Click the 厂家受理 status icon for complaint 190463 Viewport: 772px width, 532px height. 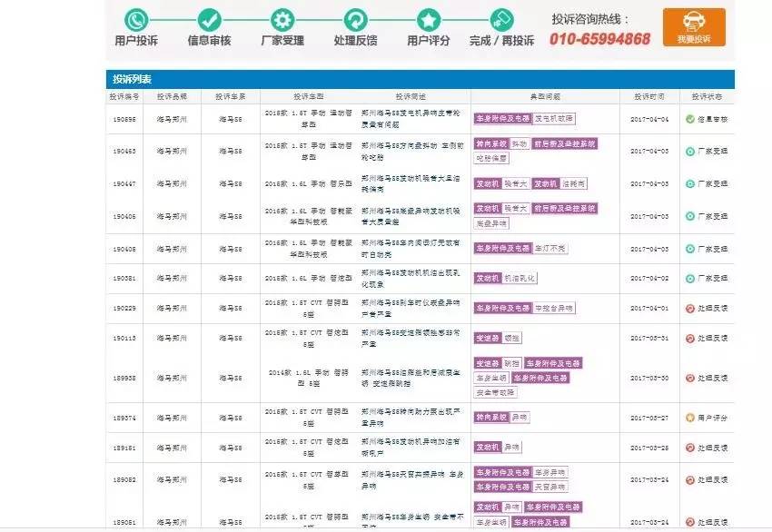[690, 152]
